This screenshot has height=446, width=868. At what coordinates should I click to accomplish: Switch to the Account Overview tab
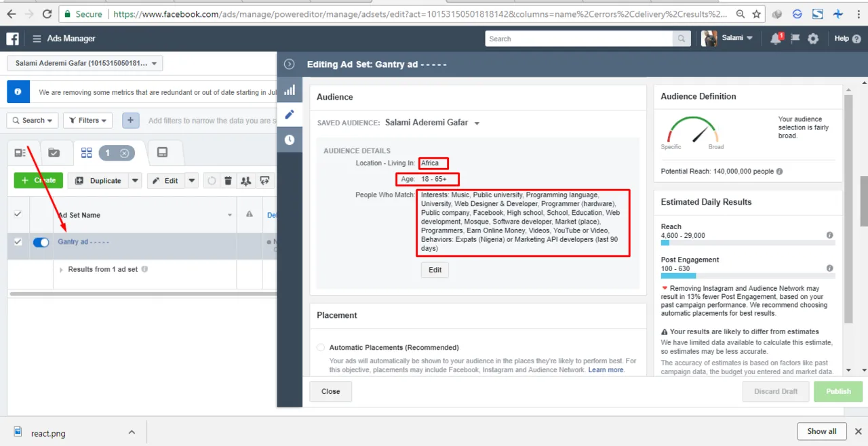20,153
